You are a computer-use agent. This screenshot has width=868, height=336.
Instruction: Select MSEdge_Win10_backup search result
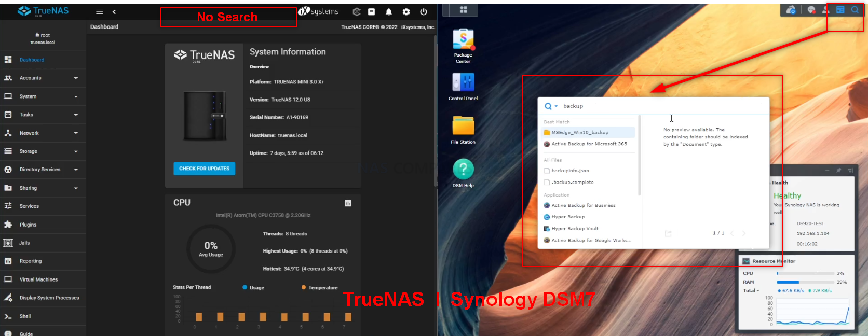click(x=588, y=133)
